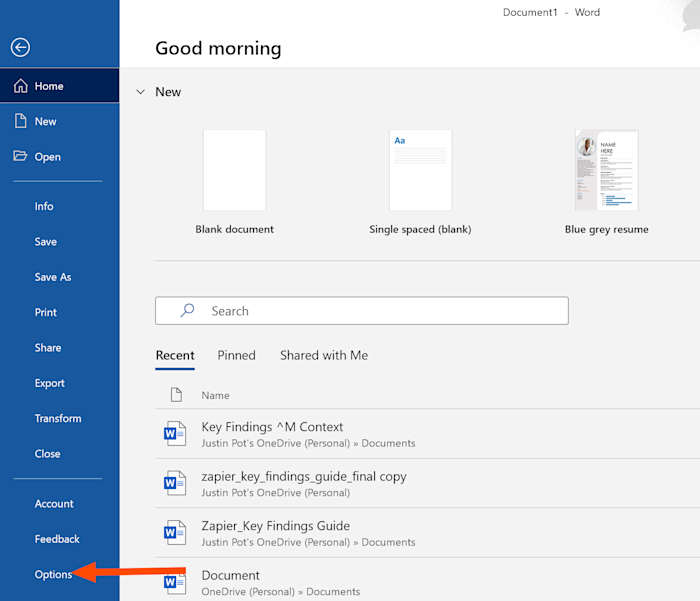Choose Save As in the sidebar
Image resolution: width=700 pixels, height=601 pixels.
coord(53,277)
